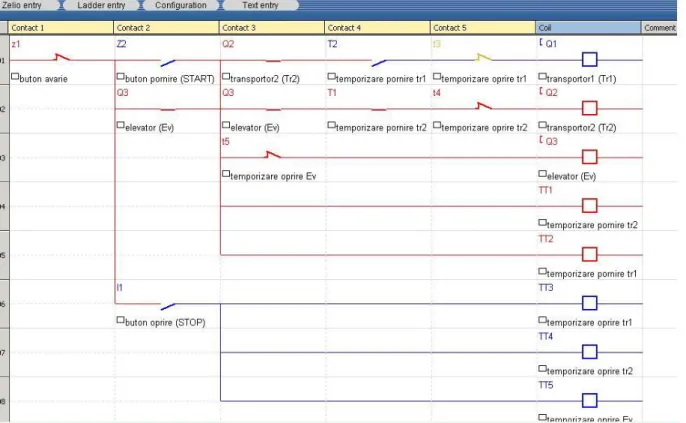Image resolution: width=686 pixels, height=423 pixels.
Task: Click the Contact 4 column header
Action: click(x=377, y=28)
